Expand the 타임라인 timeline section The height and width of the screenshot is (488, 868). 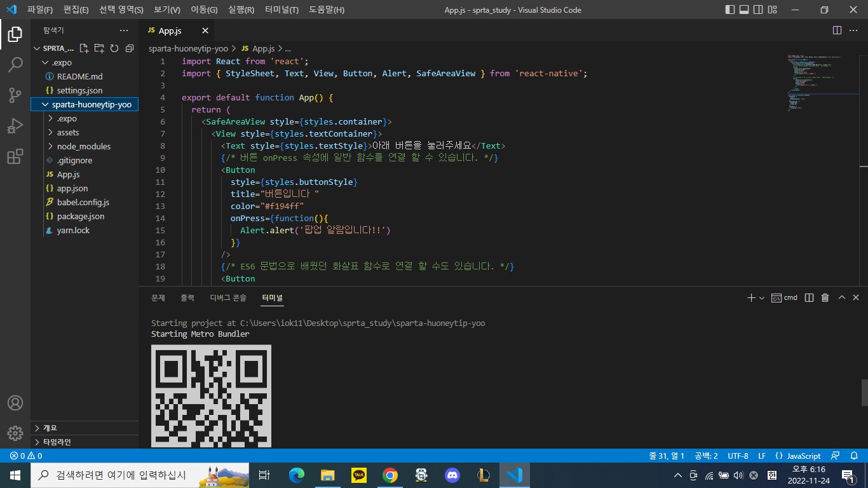coord(85,442)
